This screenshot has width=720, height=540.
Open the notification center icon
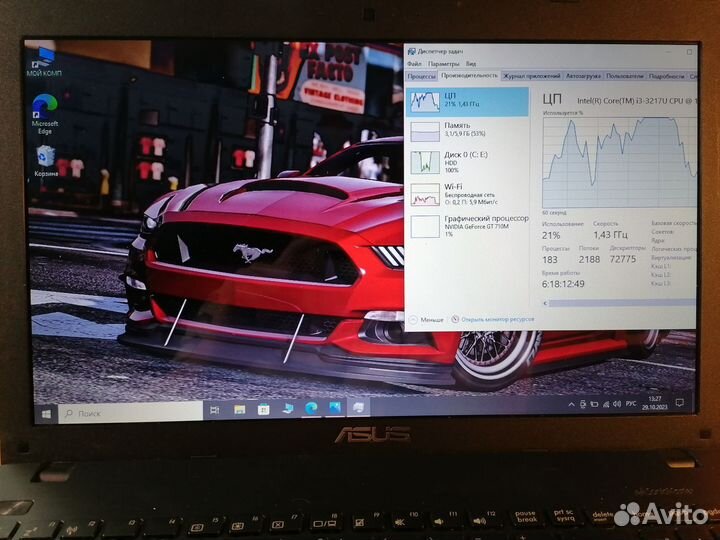click(680, 403)
